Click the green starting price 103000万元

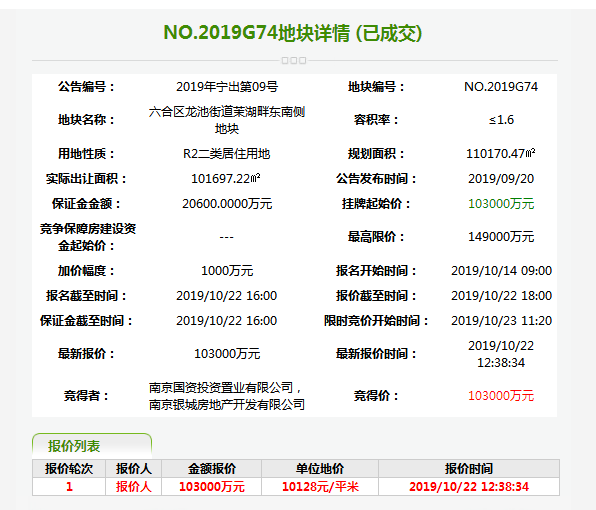[501, 204]
